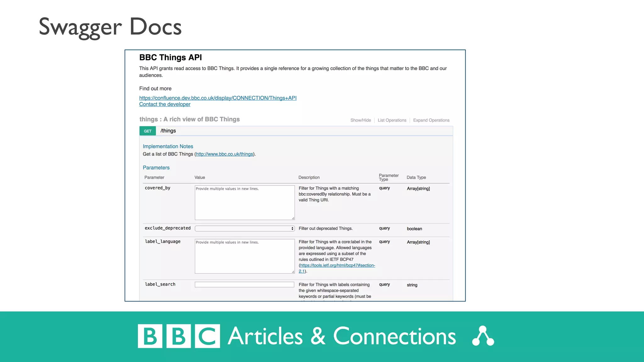Viewport: 644px width, 362px height.
Task: Click the things : A rich view heading
Action: point(190,119)
